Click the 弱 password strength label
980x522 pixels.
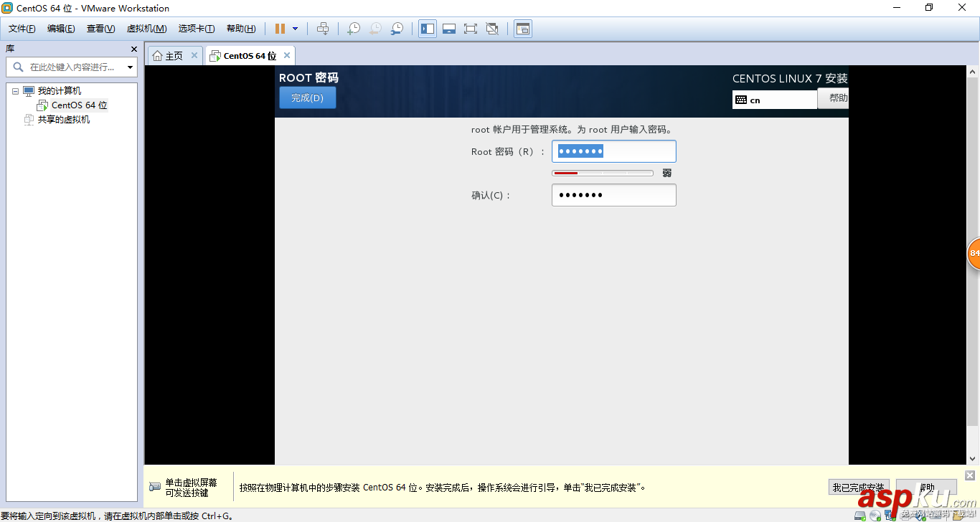click(x=667, y=174)
